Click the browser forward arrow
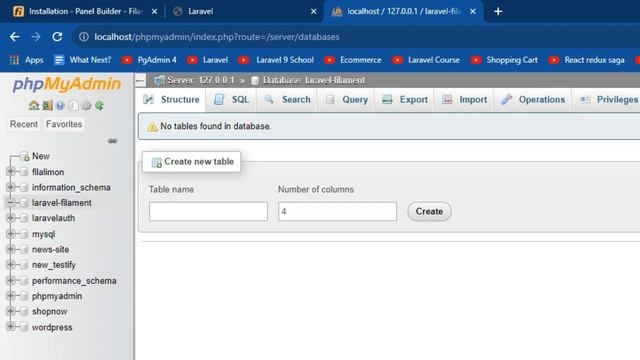Viewport: 640px width, 360px height. point(36,37)
